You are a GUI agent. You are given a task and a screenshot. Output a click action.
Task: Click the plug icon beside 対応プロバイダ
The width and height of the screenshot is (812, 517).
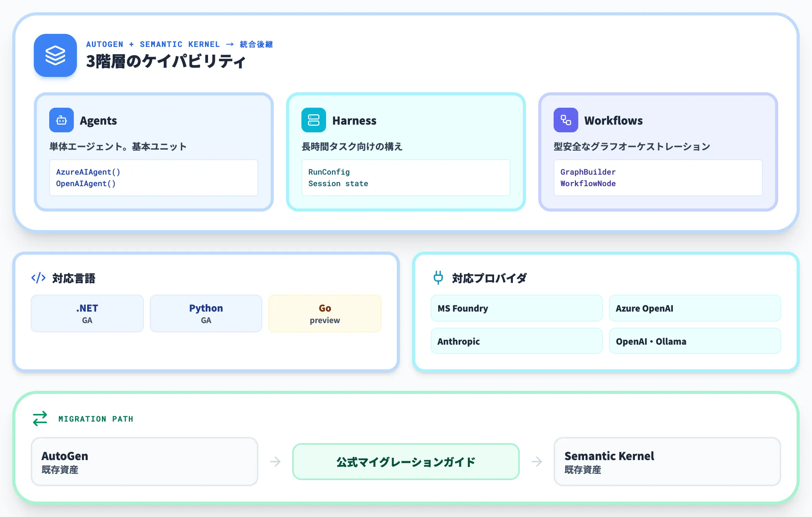(438, 278)
